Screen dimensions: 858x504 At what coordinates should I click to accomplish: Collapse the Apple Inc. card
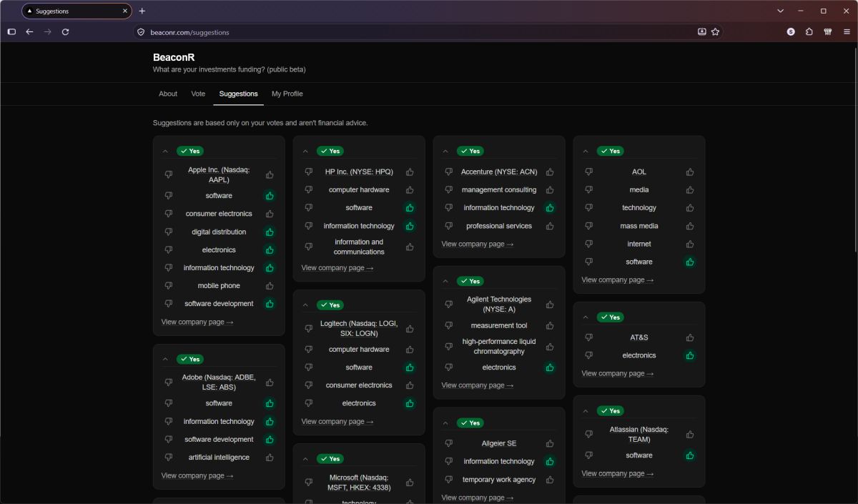165,152
